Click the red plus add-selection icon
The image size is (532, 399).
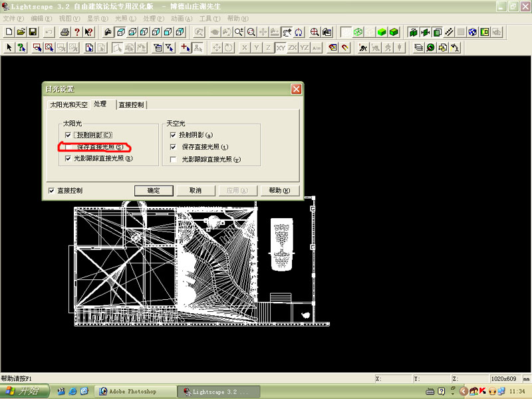click(186, 47)
